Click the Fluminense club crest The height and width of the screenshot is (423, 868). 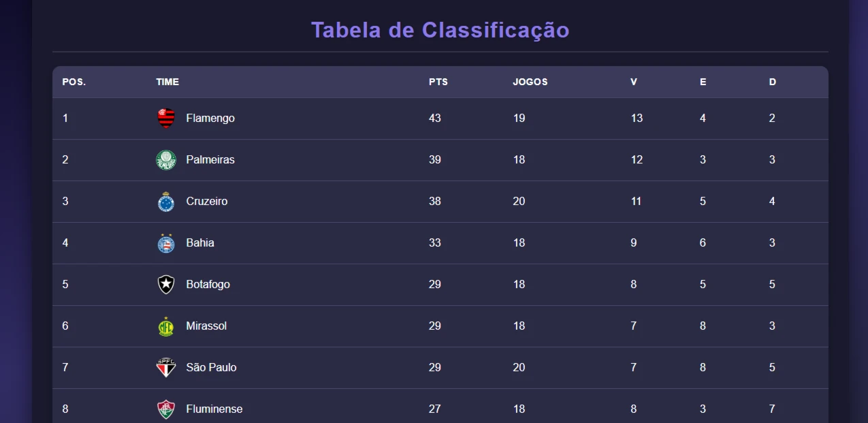166,409
